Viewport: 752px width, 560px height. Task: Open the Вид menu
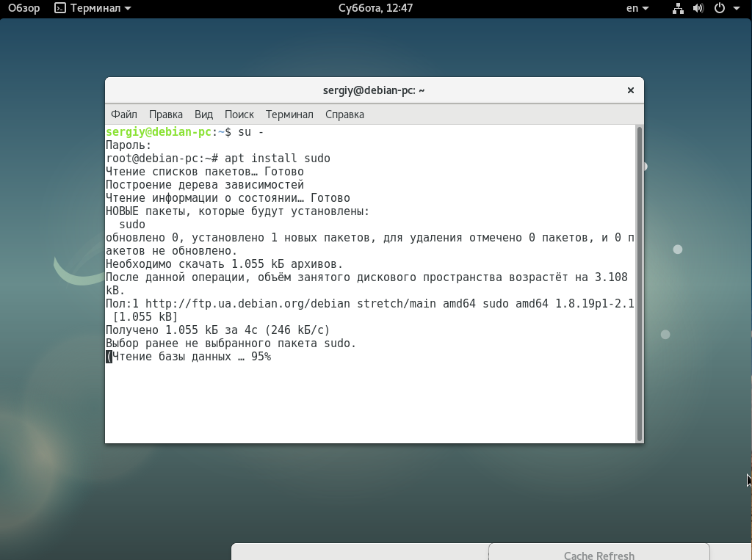pos(203,114)
